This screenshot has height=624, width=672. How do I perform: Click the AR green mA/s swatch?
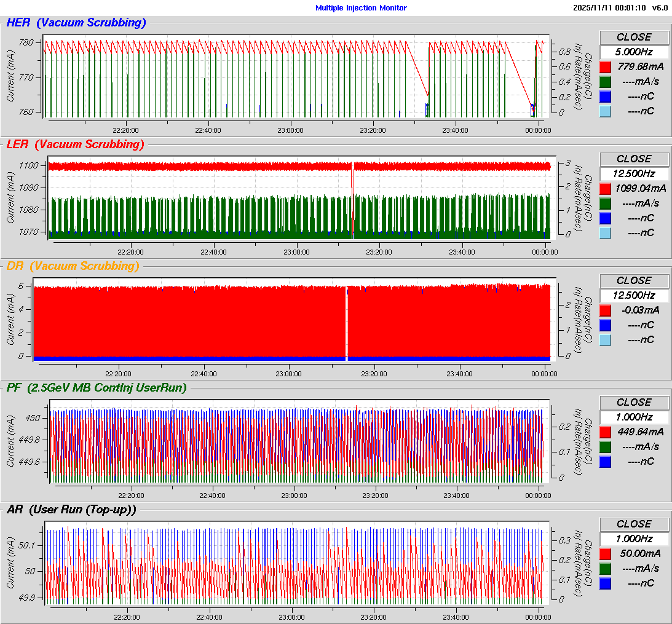605,569
